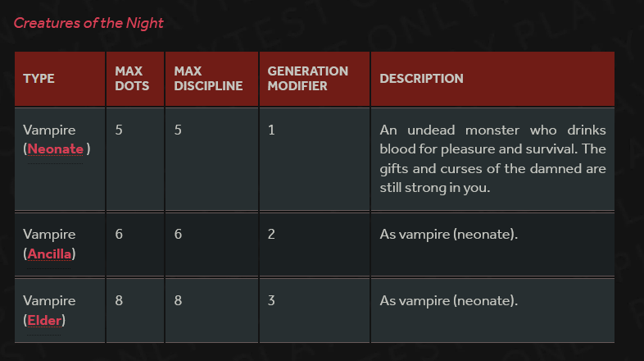Select the GENERATION MODIFIER column header

point(307,79)
